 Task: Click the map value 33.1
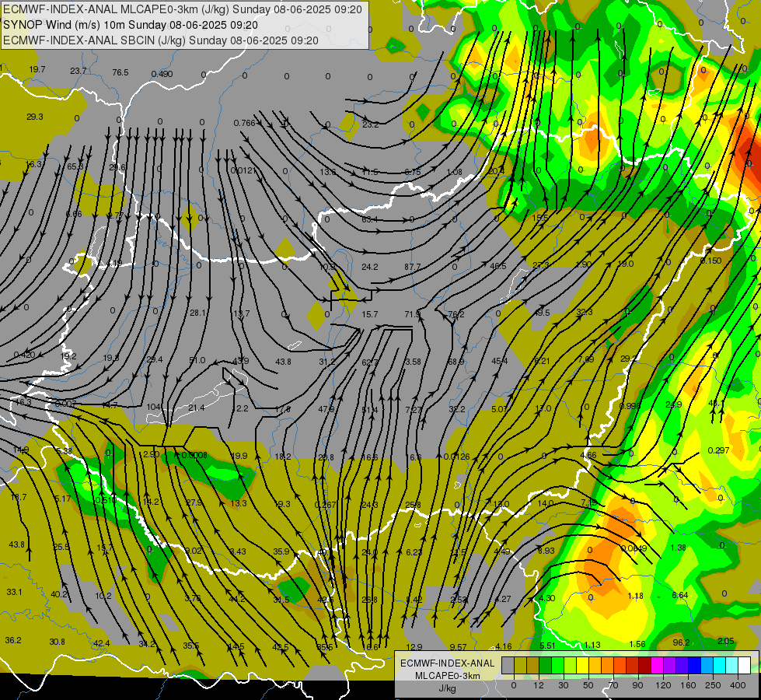14,592
